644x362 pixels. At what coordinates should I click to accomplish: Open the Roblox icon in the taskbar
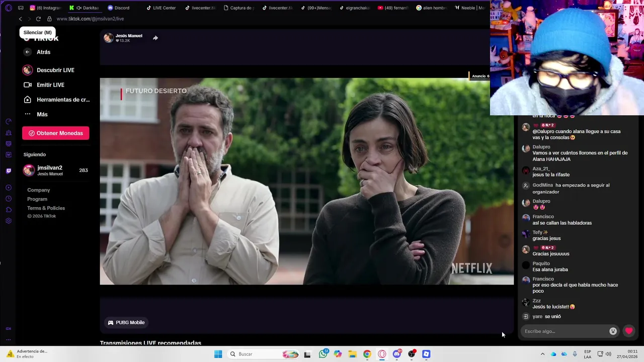pyautogui.click(x=426, y=354)
